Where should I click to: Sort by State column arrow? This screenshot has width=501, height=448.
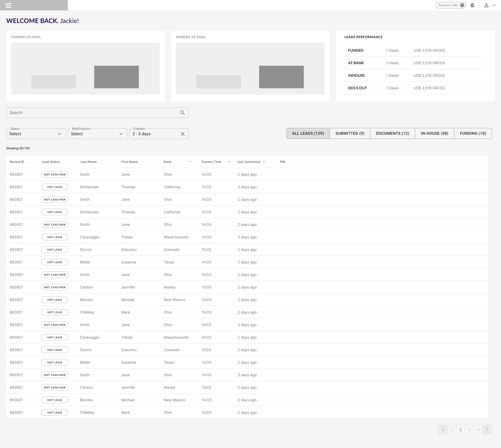[x=190, y=162]
